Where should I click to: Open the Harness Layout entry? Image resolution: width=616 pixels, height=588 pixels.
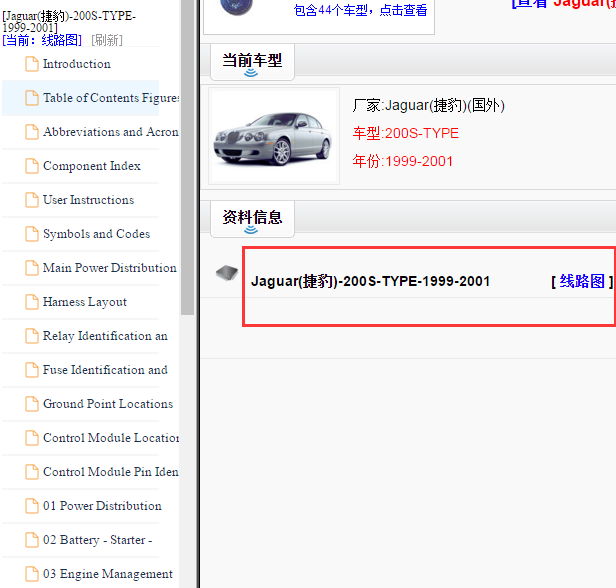click(84, 302)
